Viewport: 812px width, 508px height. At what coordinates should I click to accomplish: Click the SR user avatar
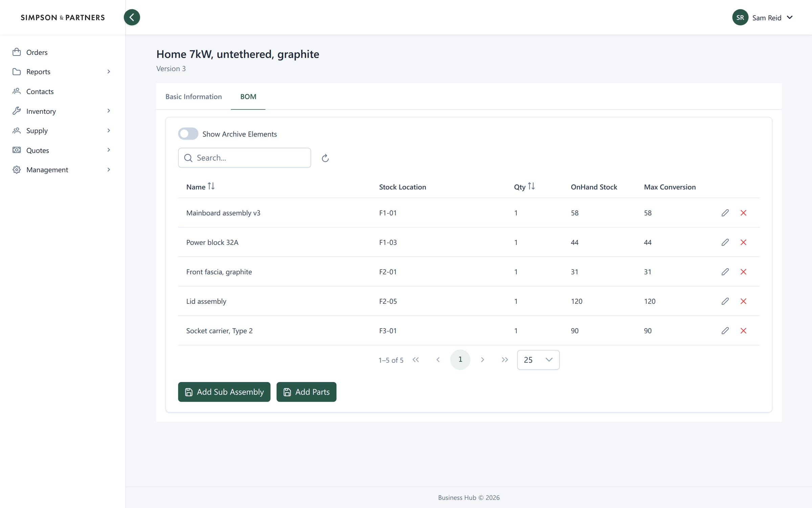click(x=740, y=17)
